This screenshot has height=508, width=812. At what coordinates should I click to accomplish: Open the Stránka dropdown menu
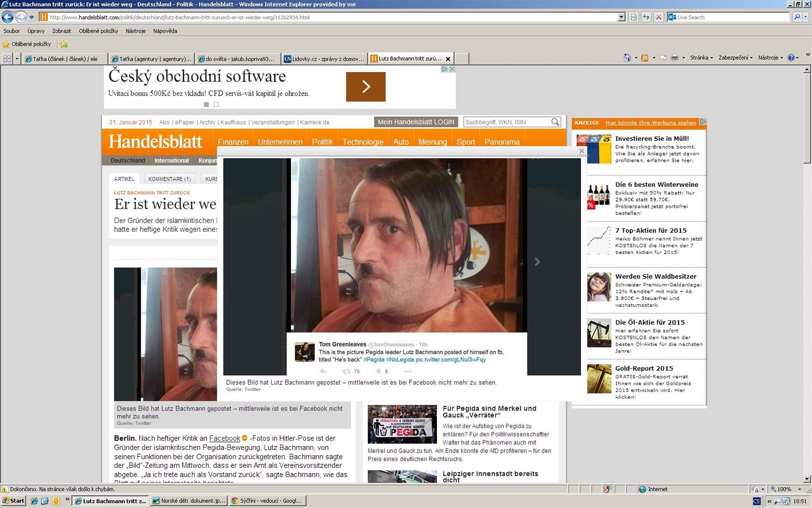[701, 58]
